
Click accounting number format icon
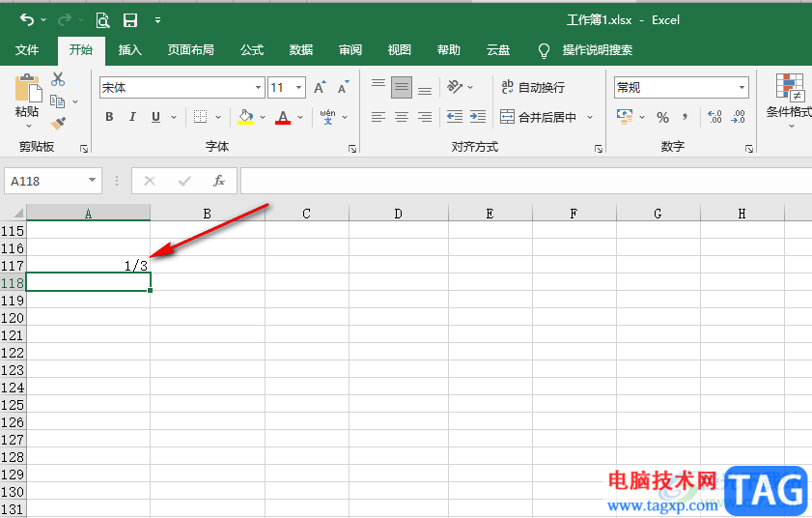[x=625, y=117]
